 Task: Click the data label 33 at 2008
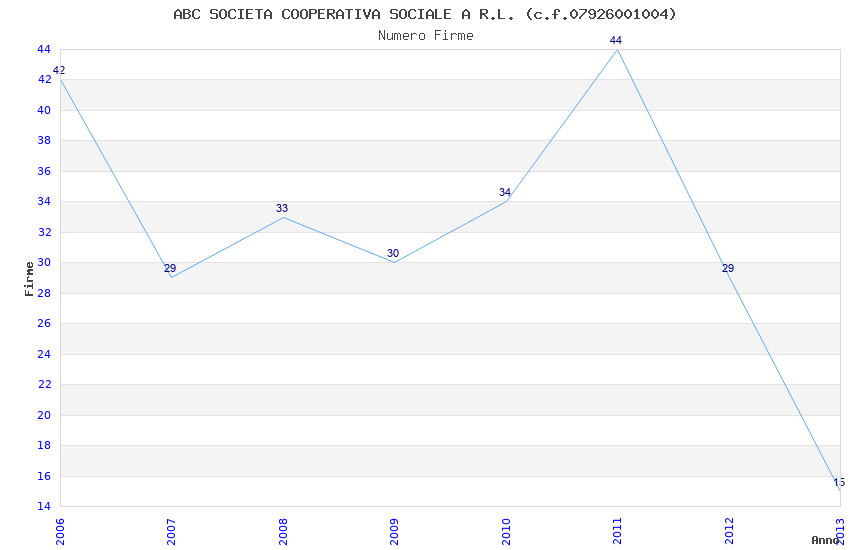(x=282, y=208)
